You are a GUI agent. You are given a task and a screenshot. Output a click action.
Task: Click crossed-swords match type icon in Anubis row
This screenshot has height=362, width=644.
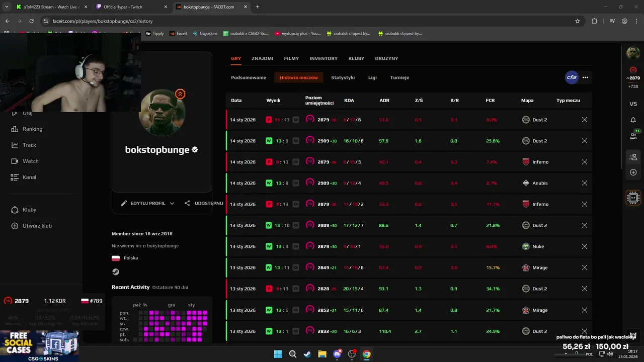(584, 183)
